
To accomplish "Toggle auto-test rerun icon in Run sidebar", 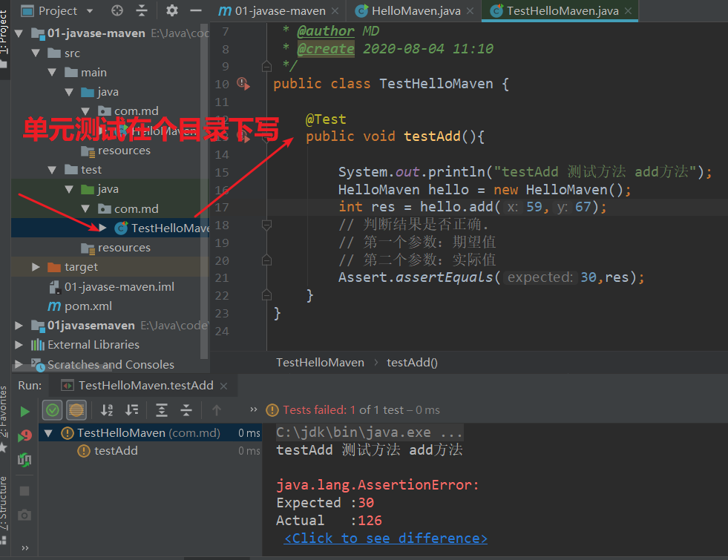I will coord(24,460).
